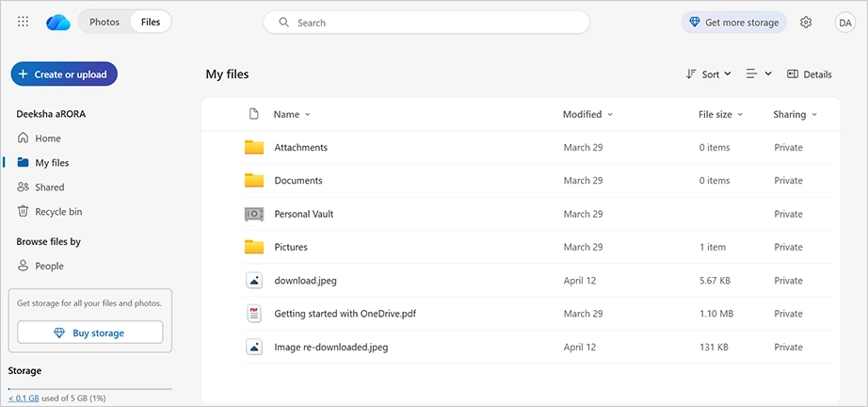Viewport: 868px width, 407px height.
Task: Open the app launcher grid icon
Action: pyautogui.click(x=23, y=23)
